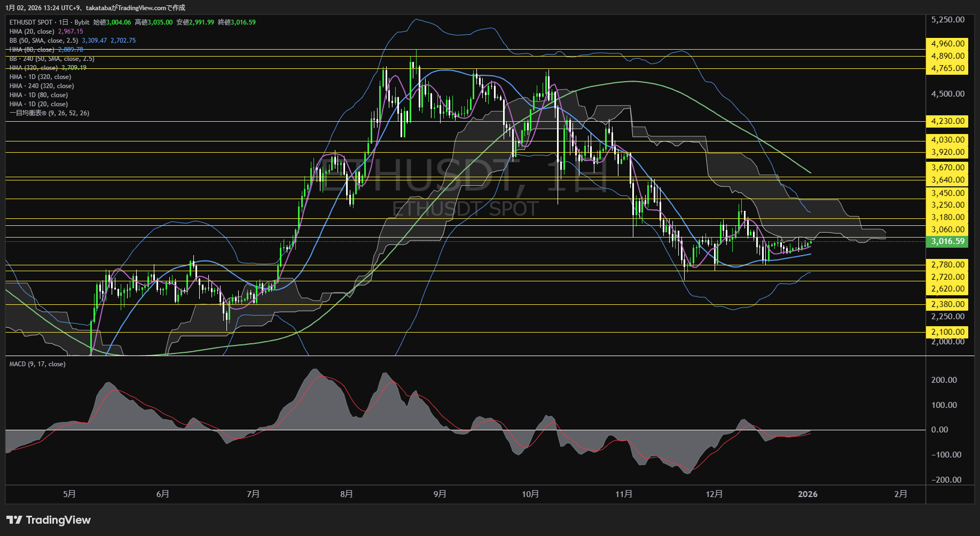The image size is (980, 536).
Task: Click the HMA (80, close) legend entry
Action: click(32, 50)
